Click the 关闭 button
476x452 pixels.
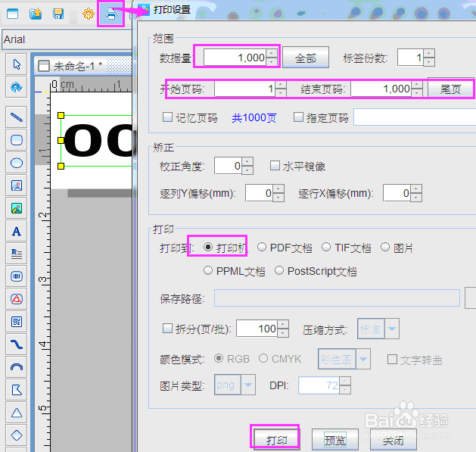(x=393, y=440)
